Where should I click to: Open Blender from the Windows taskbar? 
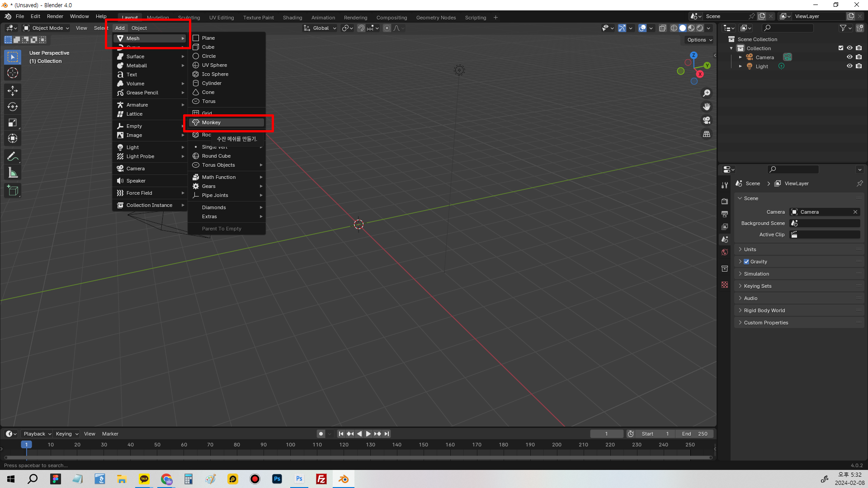(x=344, y=479)
